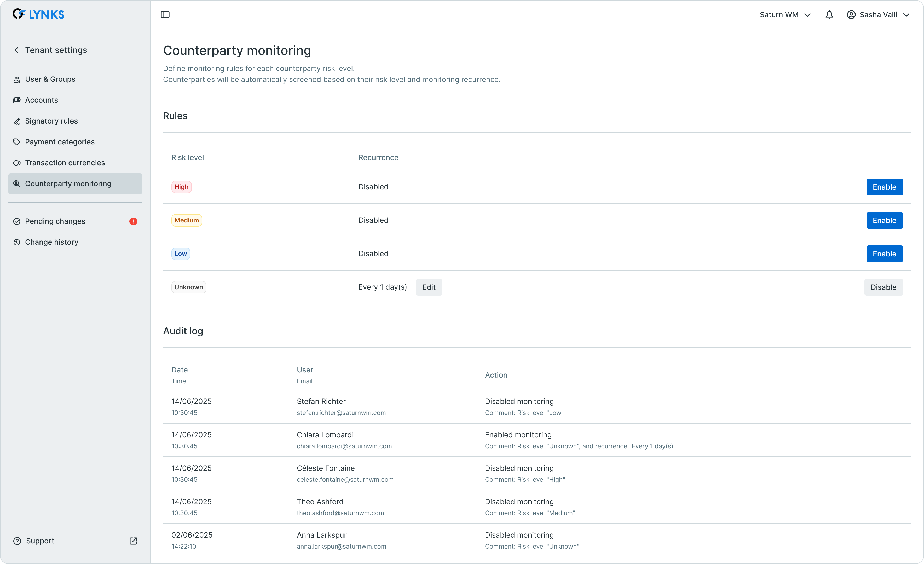Click the LYNKS logo
The width and height of the screenshot is (924, 564).
38,14
